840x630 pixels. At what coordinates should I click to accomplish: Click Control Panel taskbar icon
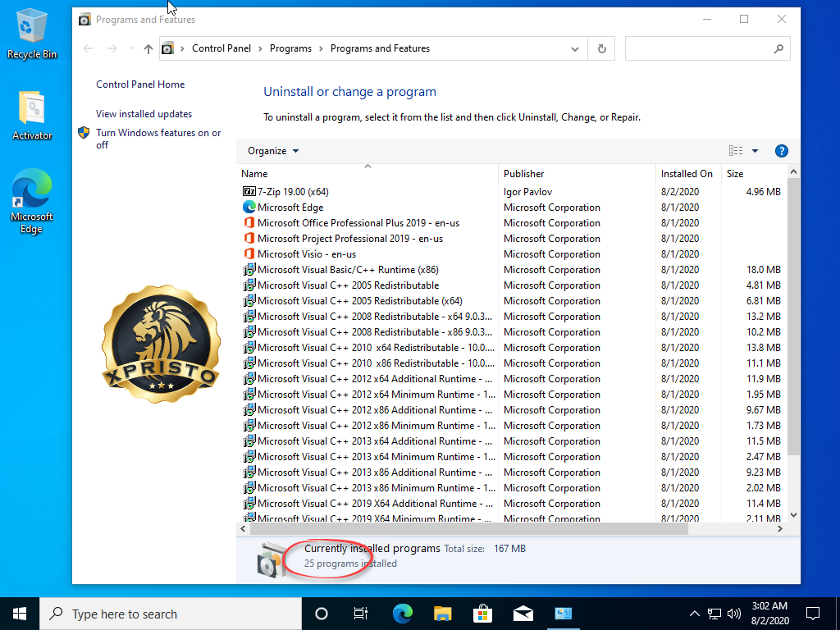point(563,614)
